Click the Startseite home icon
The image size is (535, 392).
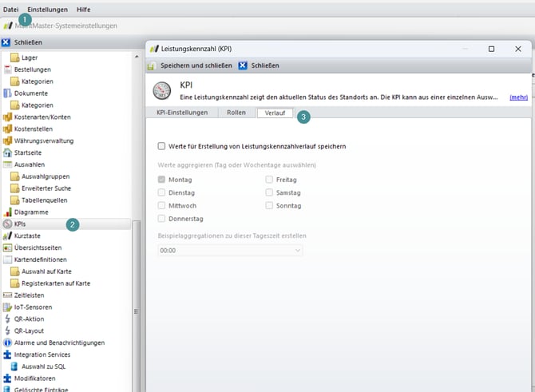[8, 152]
